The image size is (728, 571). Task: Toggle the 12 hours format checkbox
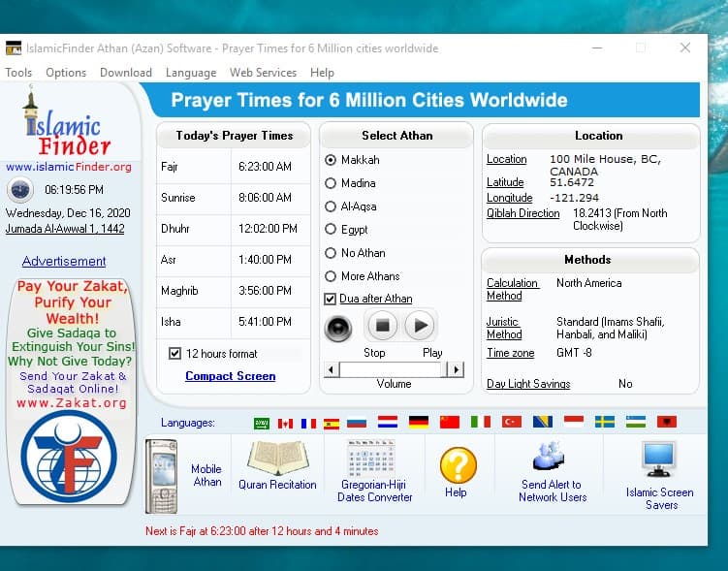[x=174, y=353]
